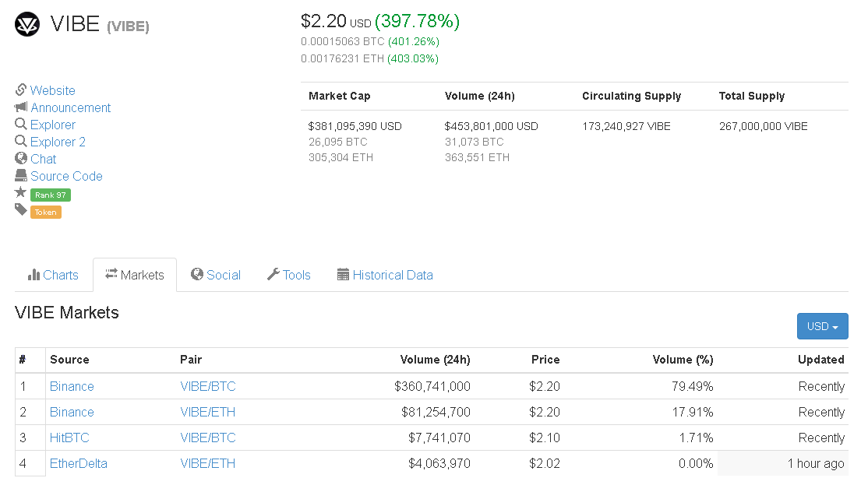Open the Website link
This screenshot has width=868, height=485.
coord(53,90)
